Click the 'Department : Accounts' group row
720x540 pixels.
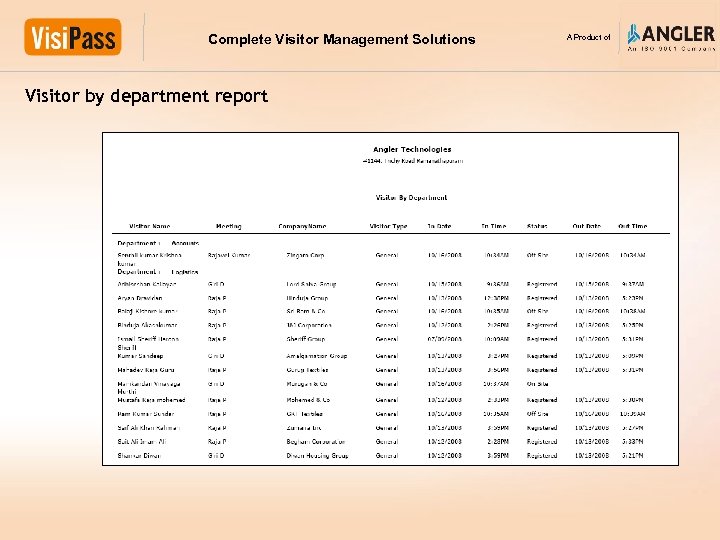[158, 243]
